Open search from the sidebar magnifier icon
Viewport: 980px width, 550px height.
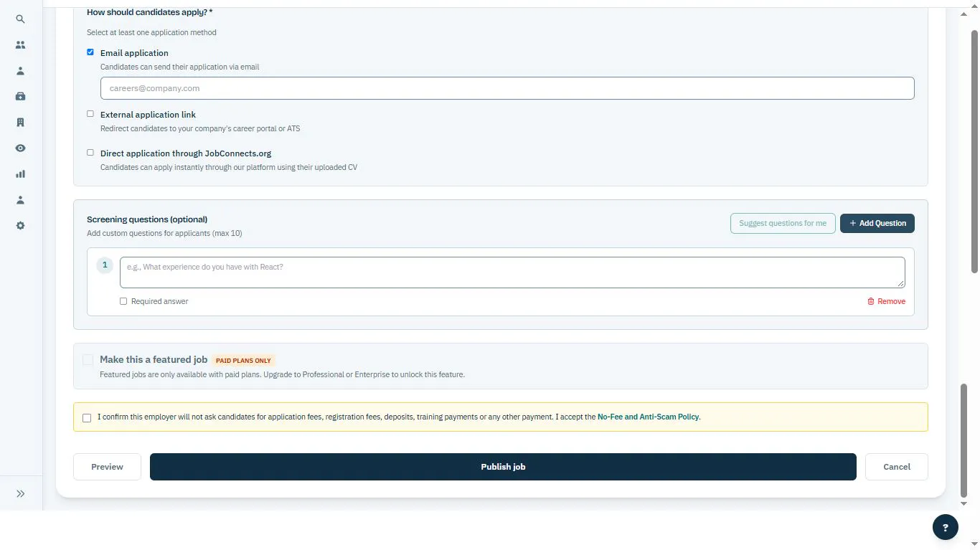(20, 19)
